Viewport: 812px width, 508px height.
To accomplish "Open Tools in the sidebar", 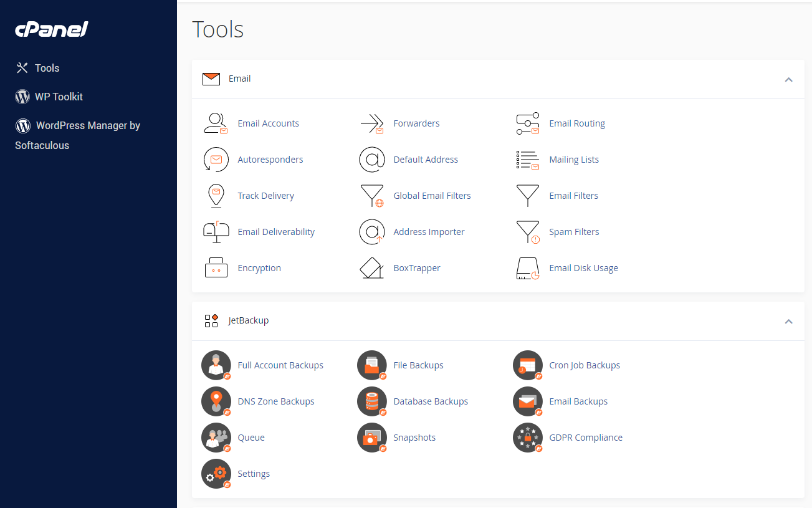I will pos(37,68).
